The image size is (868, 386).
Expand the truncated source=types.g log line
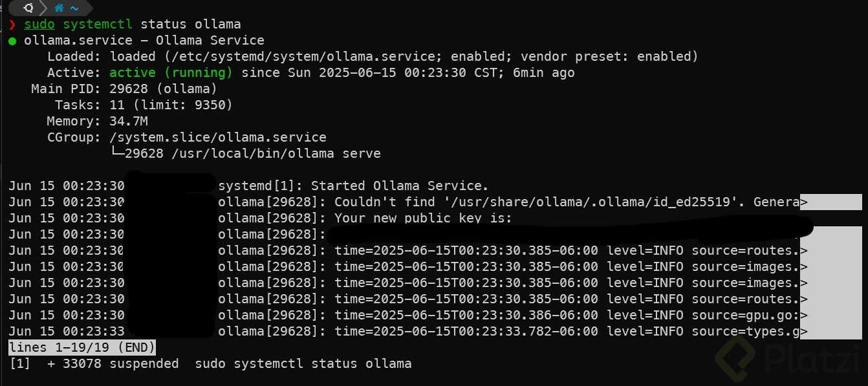point(804,332)
